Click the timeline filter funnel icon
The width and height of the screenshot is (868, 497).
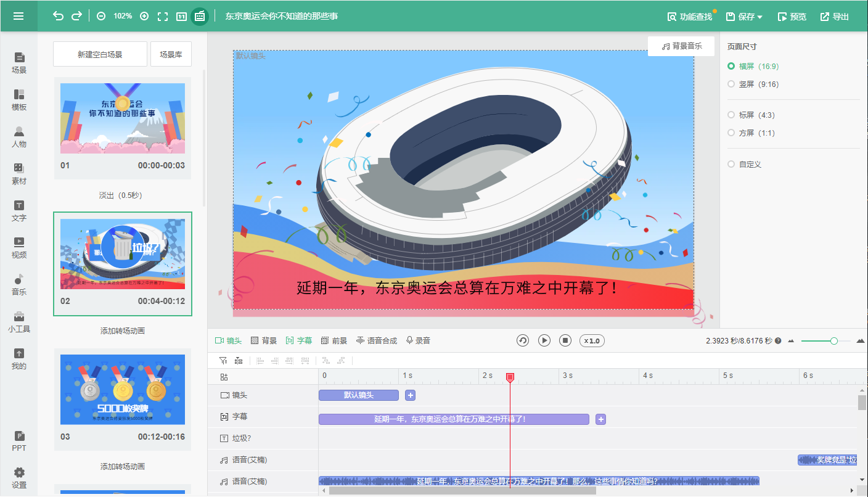pos(223,361)
